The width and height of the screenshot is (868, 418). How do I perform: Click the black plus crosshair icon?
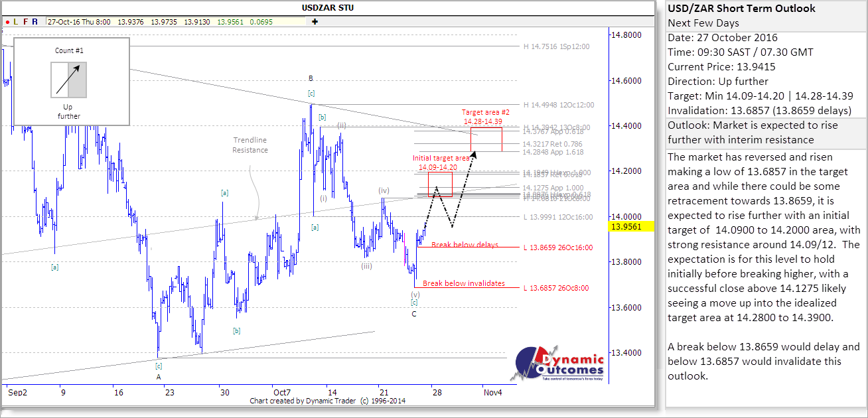coord(314,21)
